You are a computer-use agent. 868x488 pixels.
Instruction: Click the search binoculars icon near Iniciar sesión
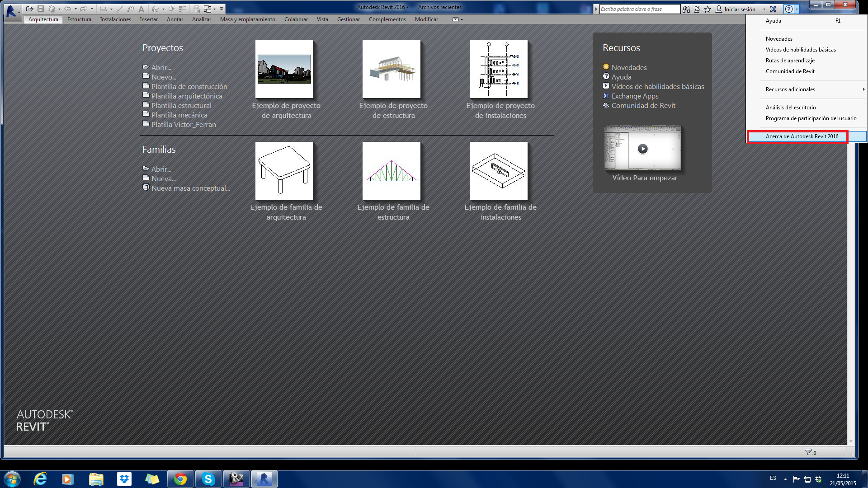tap(687, 9)
